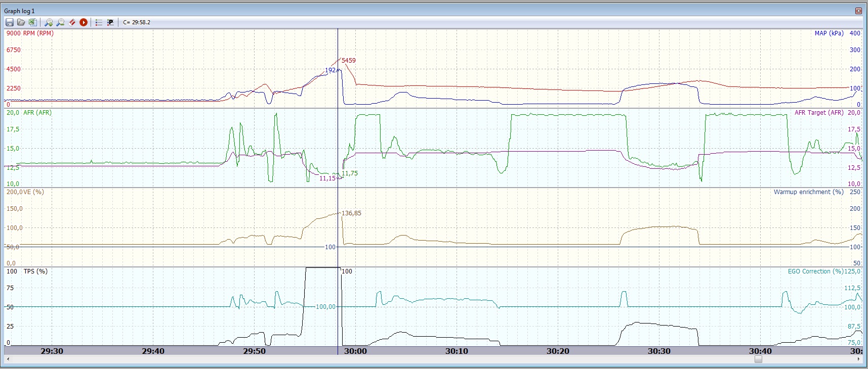
Task: Export log to Excel spreadsheet icon
Action: 33,22
